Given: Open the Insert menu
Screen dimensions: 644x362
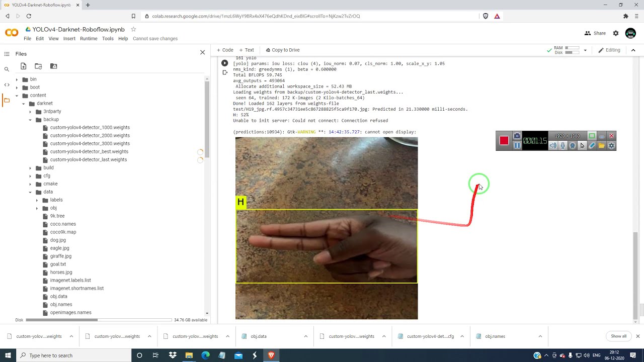Looking at the screenshot, I should pos(69,39).
